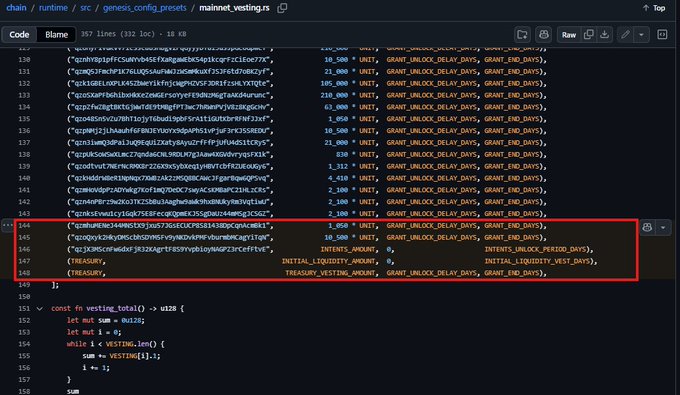Click VESTING.len() on line 154

[132, 344]
